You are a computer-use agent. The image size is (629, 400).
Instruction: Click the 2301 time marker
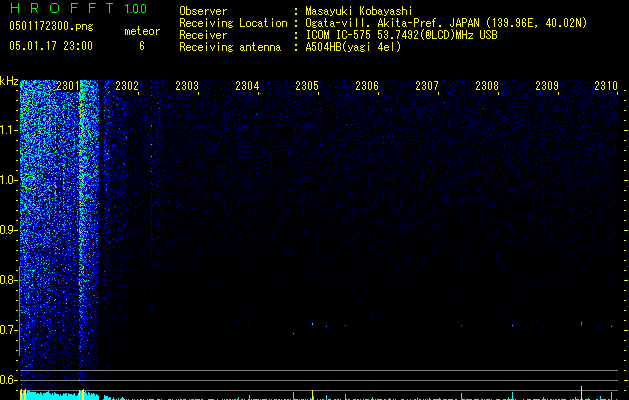coord(68,86)
